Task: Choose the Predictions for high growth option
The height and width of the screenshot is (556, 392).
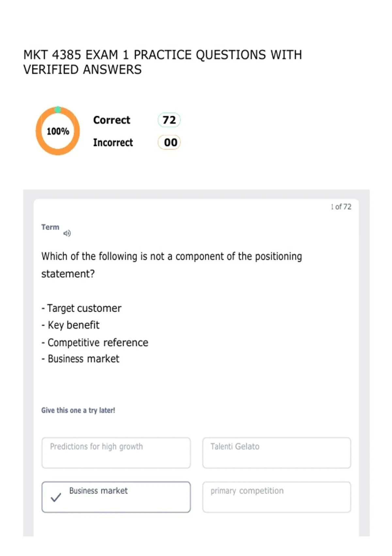Action: [116, 453]
